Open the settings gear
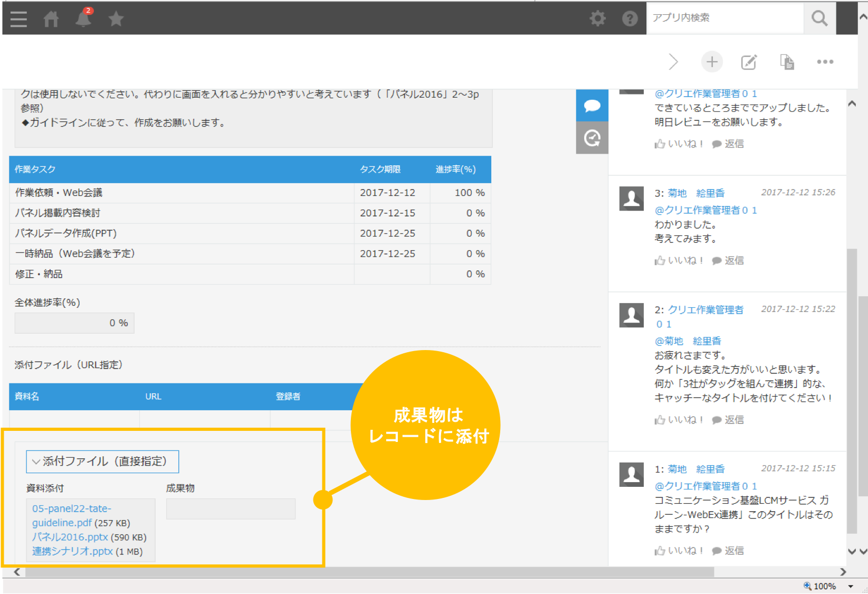Viewport: 868px width, 594px height. [x=597, y=18]
